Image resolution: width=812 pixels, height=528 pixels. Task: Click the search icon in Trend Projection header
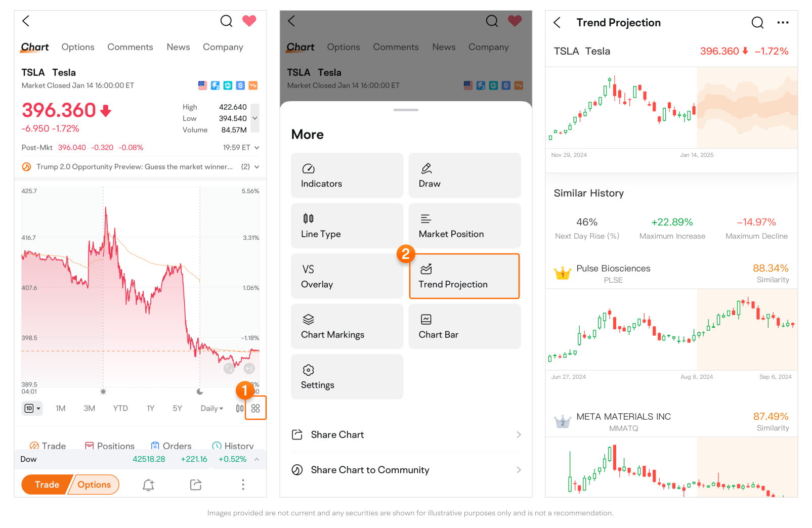[x=757, y=23]
